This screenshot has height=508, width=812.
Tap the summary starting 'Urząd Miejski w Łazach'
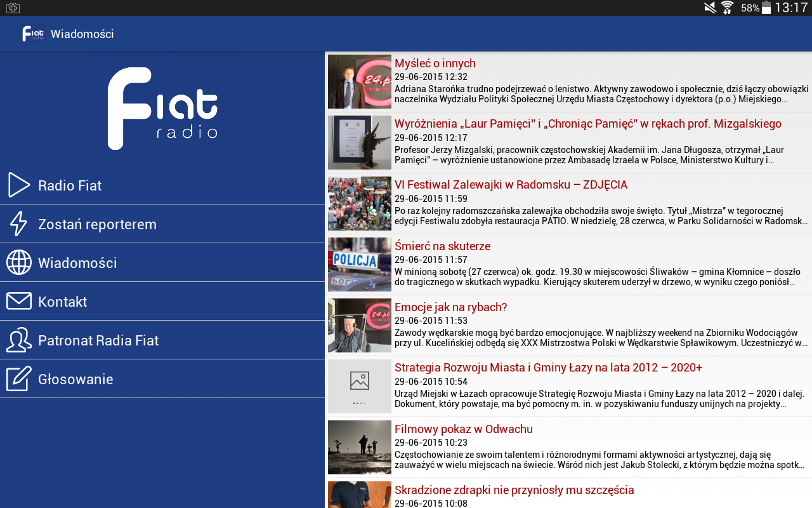(x=600, y=399)
